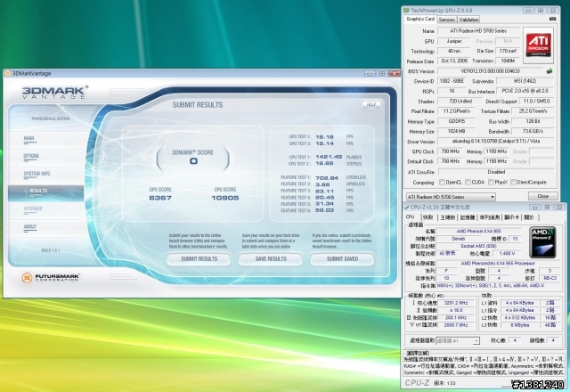Viewport: 570px width, 392px height.
Task: Click the GPU score value 6367
Action: click(160, 198)
